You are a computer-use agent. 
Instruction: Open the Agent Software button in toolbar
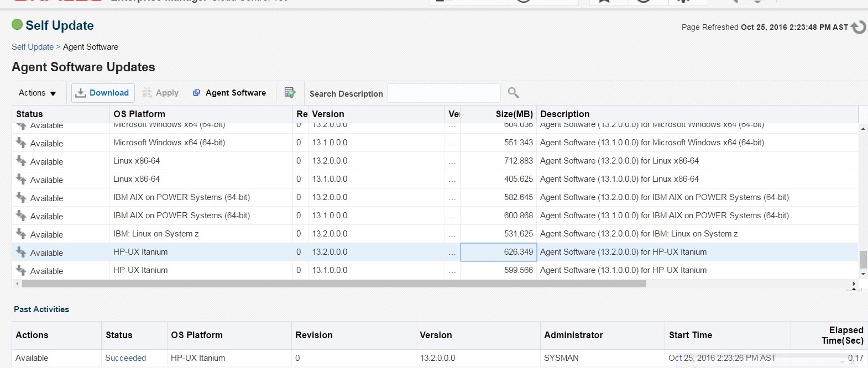[229, 93]
